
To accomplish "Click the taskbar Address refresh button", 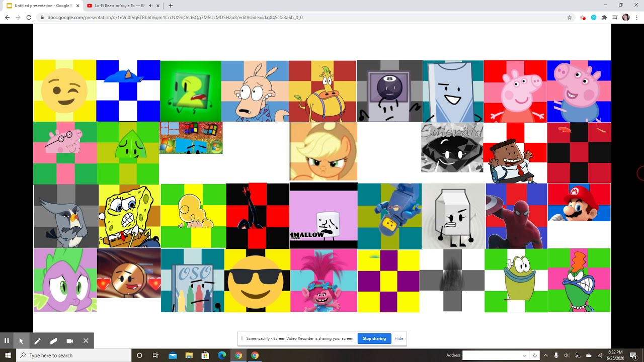I will coord(535,355).
